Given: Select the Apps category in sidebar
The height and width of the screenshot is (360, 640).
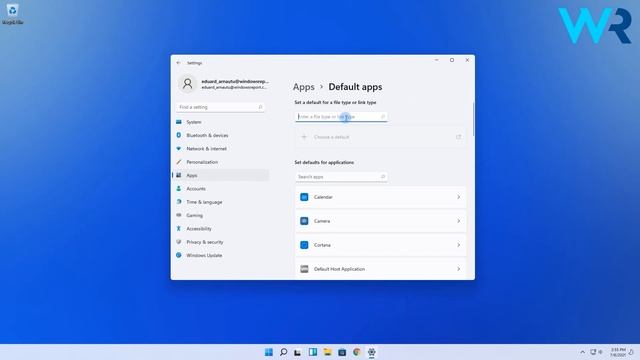Looking at the screenshot, I should tap(220, 175).
